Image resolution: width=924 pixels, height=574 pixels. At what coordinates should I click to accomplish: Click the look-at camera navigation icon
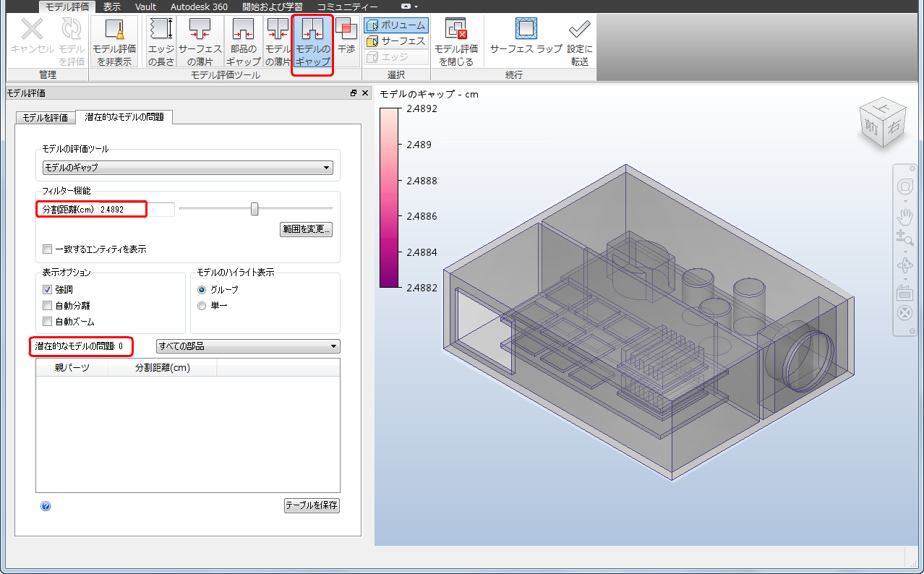tap(904, 293)
